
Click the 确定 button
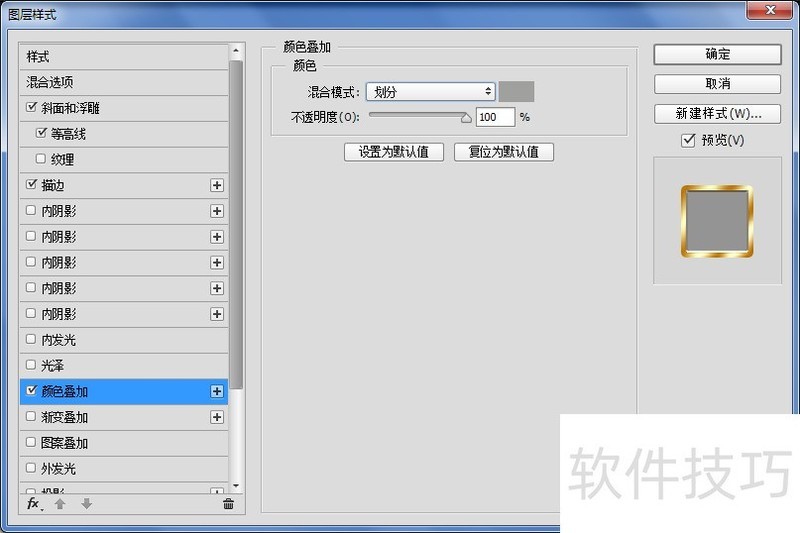[717, 54]
